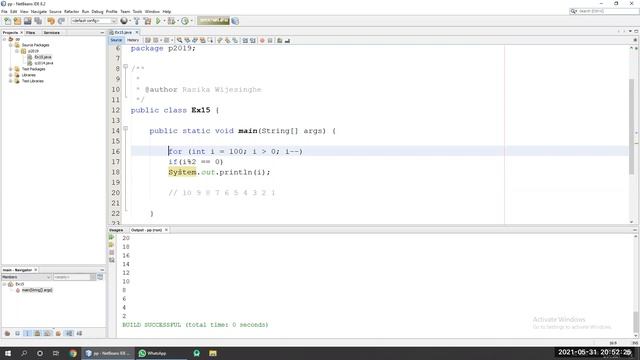The image size is (640, 360).
Task: Open the File menu
Action: 4,11
